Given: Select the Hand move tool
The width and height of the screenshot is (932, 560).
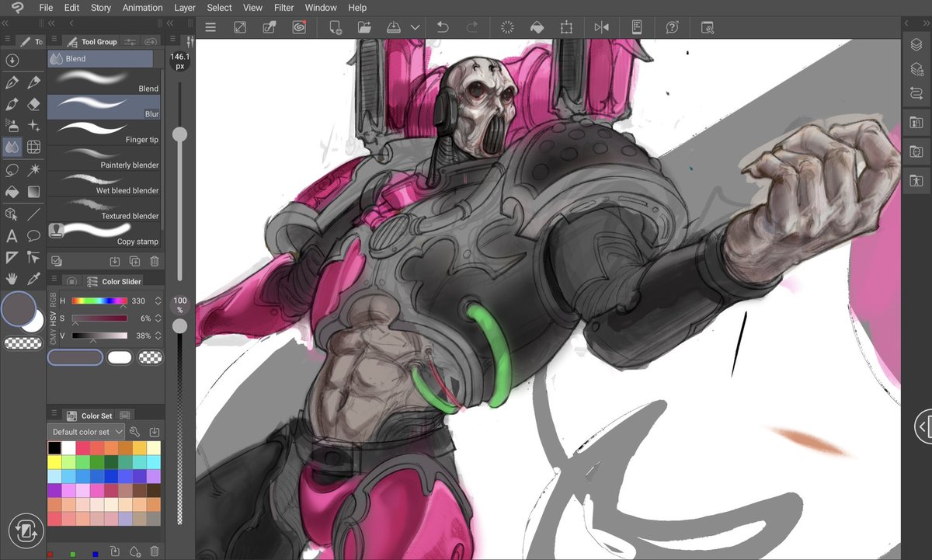Looking at the screenshot, I should [12, 279].
